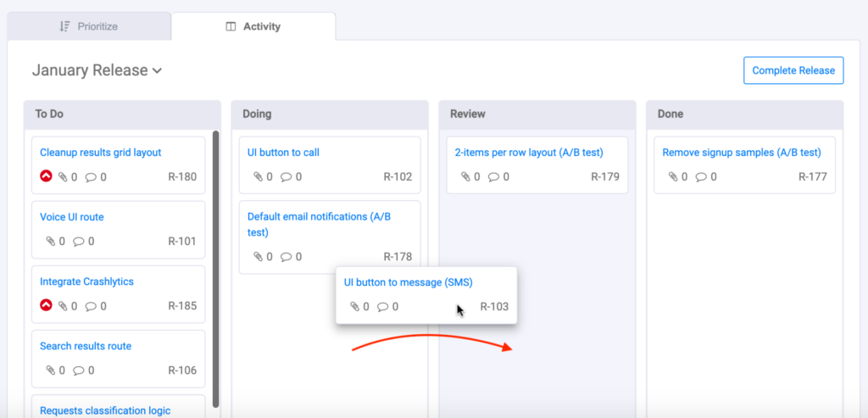Click the red priority icon on R-180
The image size is (868, 418).
(46, 176)
